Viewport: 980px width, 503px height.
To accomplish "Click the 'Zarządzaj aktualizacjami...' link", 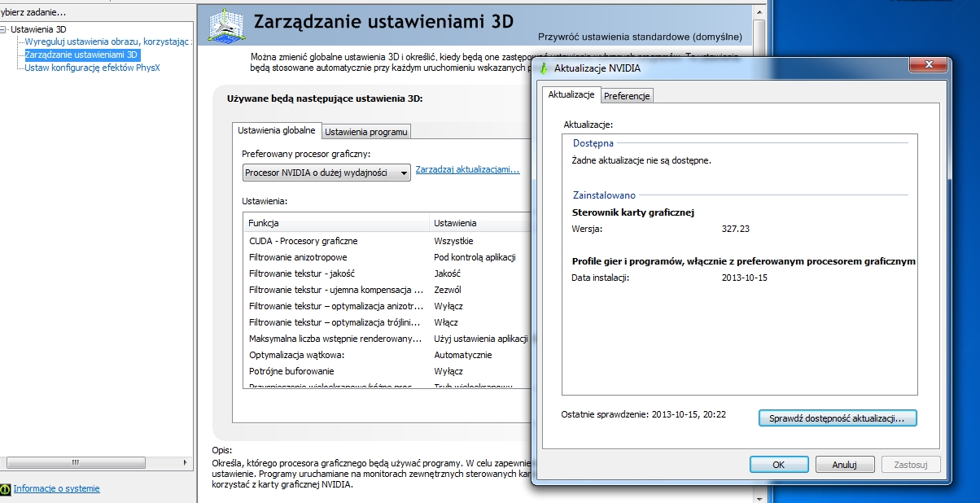I will pyautogui.click(x=467, y=169).
